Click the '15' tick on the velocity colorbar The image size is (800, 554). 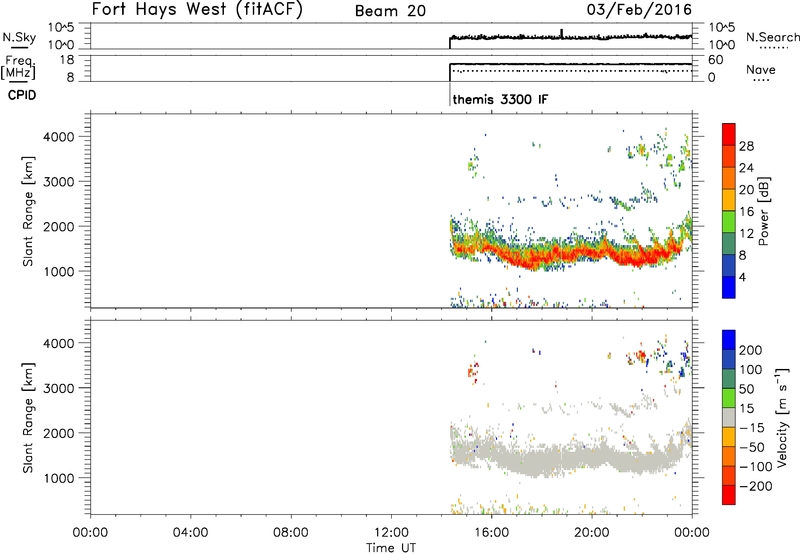point(746,408)
